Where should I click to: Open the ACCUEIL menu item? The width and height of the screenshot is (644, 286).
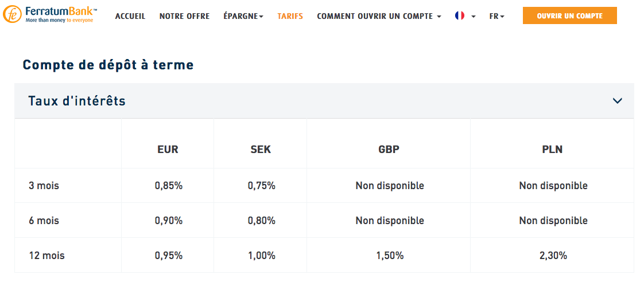pos(130,16)
